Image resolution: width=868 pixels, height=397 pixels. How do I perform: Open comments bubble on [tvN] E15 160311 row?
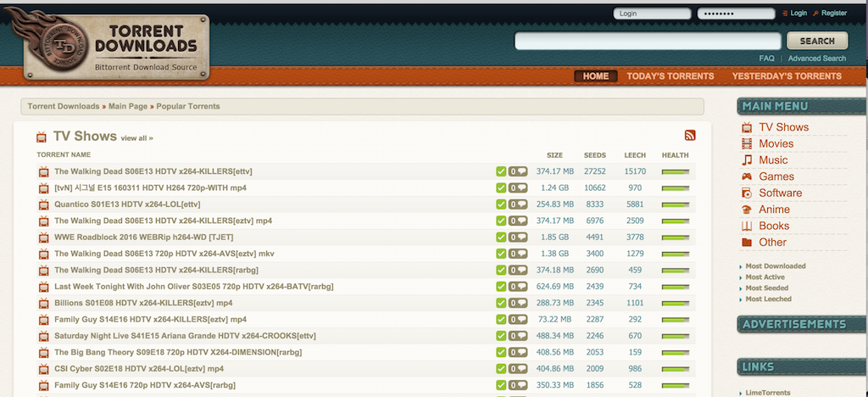coord(518,188)
